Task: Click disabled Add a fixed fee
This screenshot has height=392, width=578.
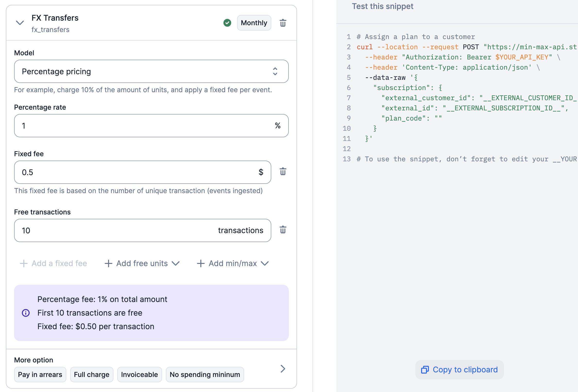Action: (53, 263)
